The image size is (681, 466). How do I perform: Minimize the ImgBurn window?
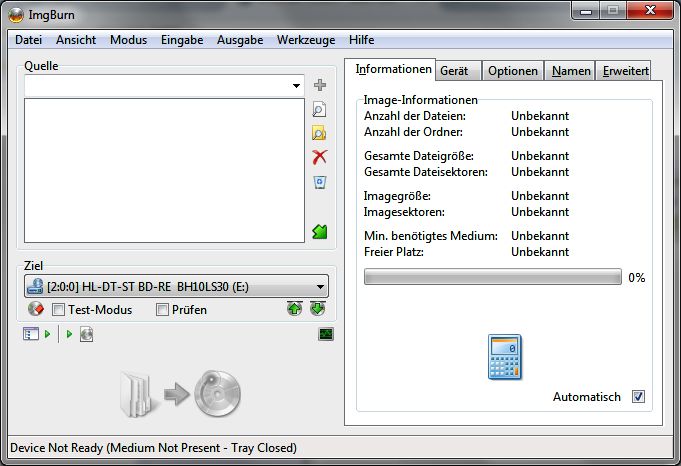(585, 11)
